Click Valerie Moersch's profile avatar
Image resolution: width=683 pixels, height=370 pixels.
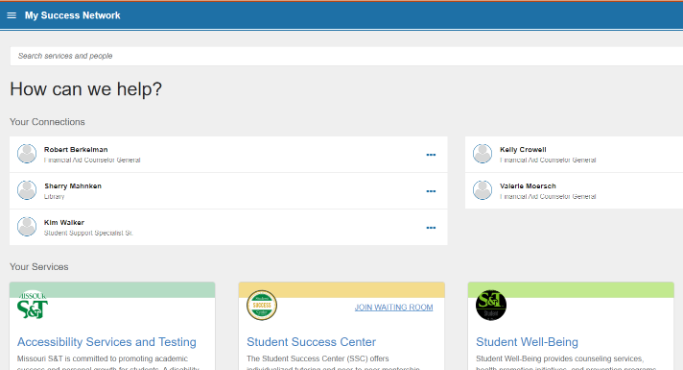(x=483, y=190)
